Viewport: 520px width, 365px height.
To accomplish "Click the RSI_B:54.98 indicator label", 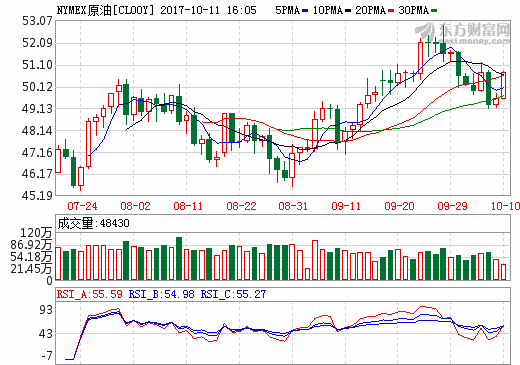I will [161, 294].
